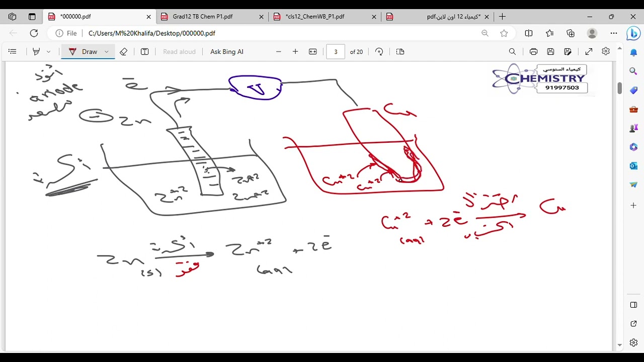This screenshot has width=644, height=362.
Task: Open the Workspaces icon in title bar
Action: click(x=13, y=17)
